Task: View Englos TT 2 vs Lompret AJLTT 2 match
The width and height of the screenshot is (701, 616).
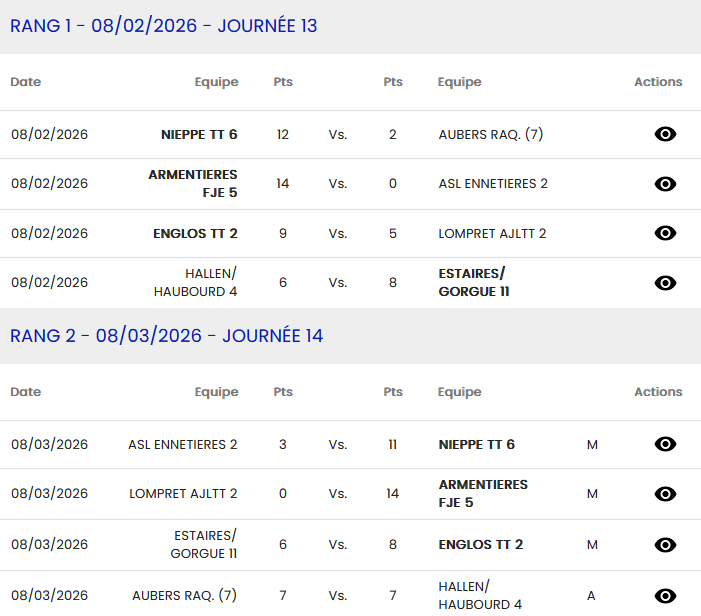Action: coord(665,233)
